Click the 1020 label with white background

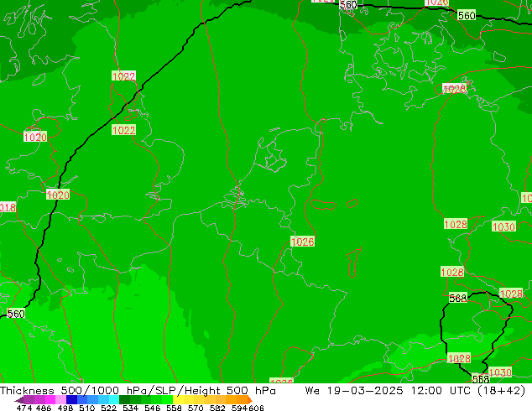click(35, 137)
